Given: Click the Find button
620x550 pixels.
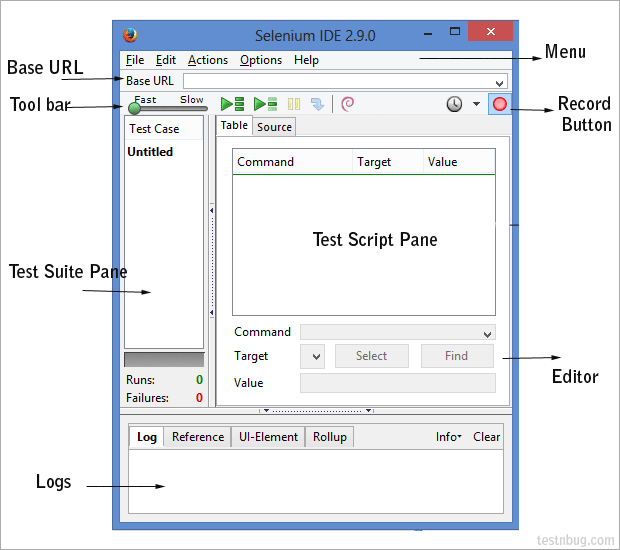Looking at the screenshot, I should [x=457, y=356].
